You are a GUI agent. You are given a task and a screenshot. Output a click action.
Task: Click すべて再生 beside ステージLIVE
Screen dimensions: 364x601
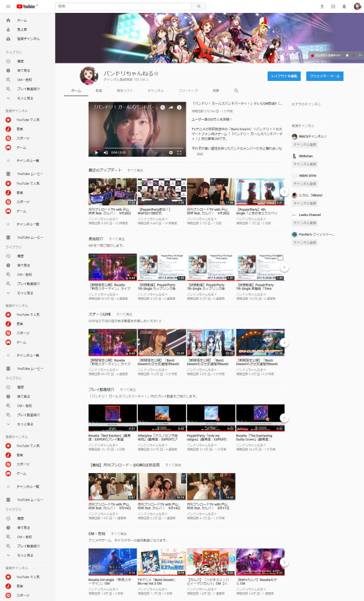click(124, 315)
